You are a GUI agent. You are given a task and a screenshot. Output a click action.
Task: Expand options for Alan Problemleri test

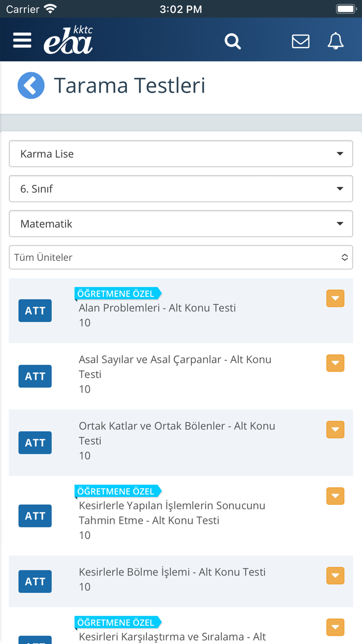(335, 298)
